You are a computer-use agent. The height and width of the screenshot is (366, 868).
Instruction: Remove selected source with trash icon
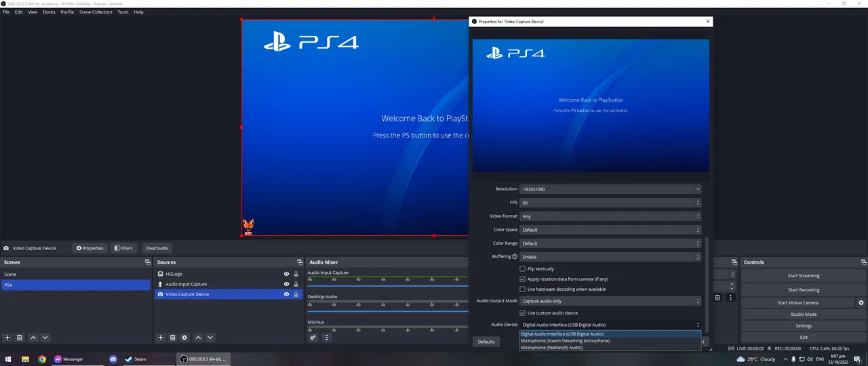(x=173, y=338)
